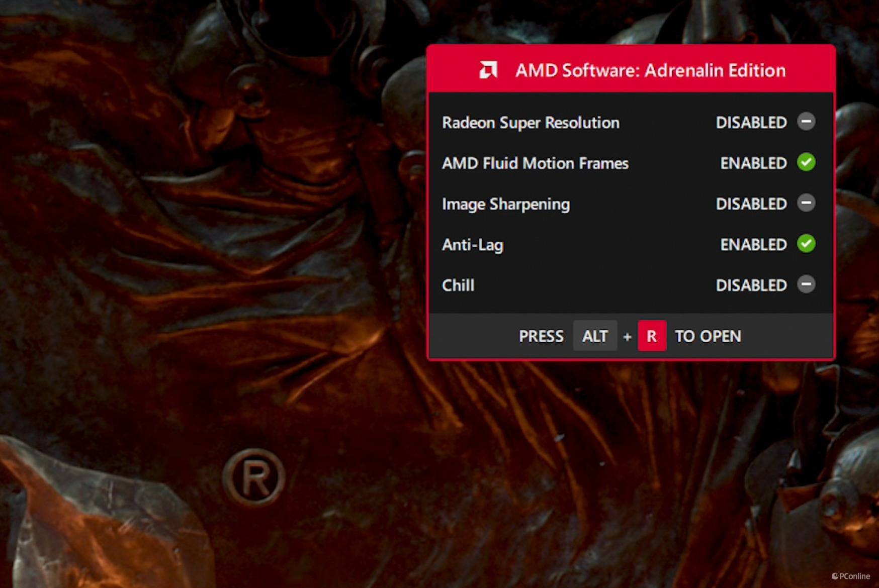
Task: Click the TO OPEN text
Action: pyautogui.click(x=708, y=336)
